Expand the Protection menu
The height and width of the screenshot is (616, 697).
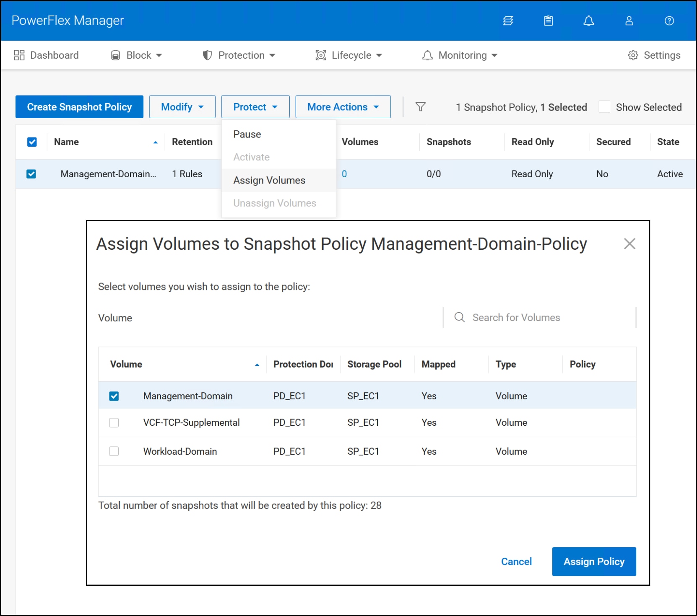(x=239, y=55)
